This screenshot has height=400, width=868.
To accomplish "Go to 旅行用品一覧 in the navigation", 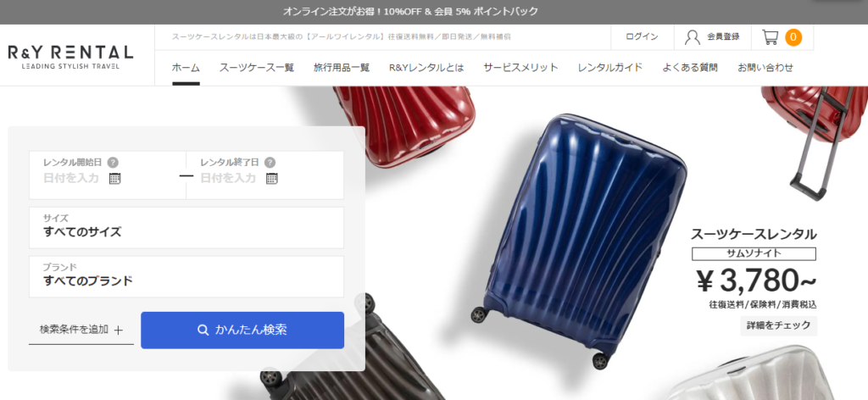I will coord(341,68).
